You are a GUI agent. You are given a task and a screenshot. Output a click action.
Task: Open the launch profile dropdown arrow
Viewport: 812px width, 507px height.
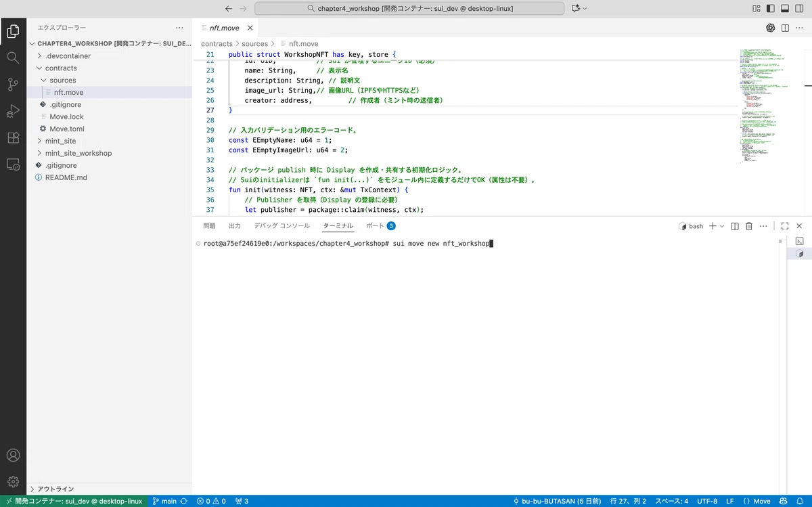pyautogui.click(x=722, y=226)
